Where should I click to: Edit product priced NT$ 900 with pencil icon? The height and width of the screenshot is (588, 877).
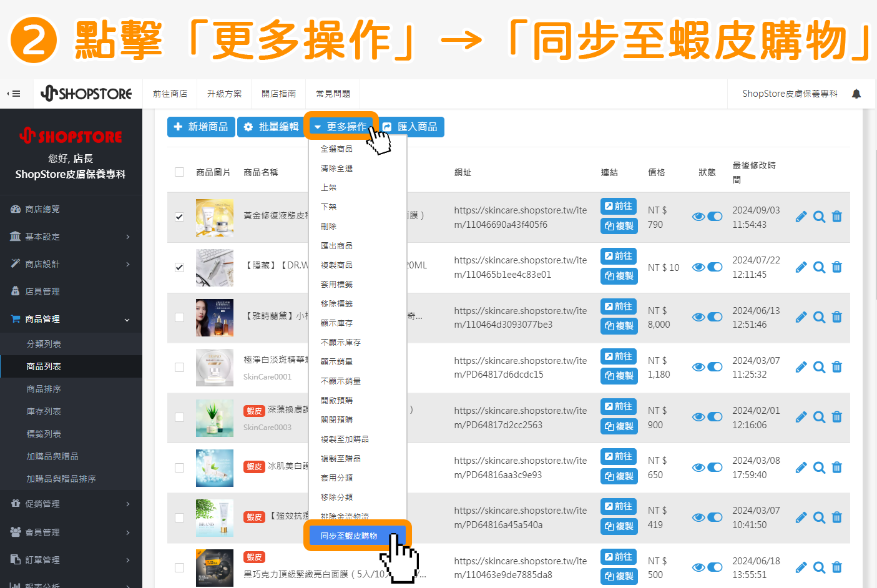(801, 417)
